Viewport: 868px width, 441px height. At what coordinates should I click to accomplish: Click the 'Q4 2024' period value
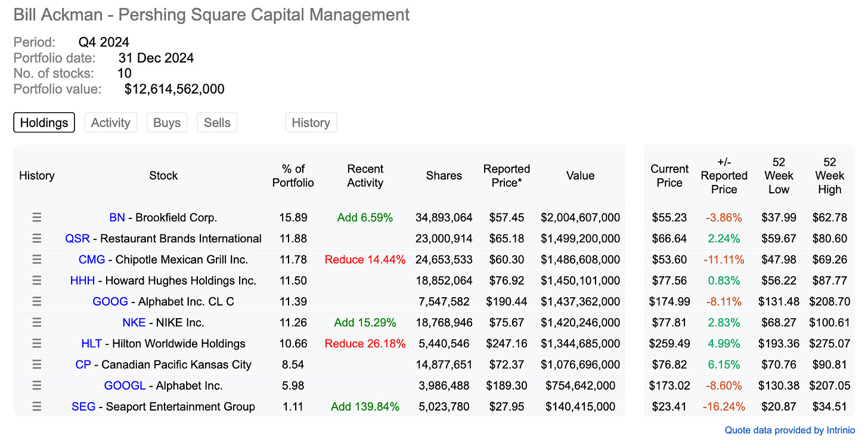click(104, 42)
